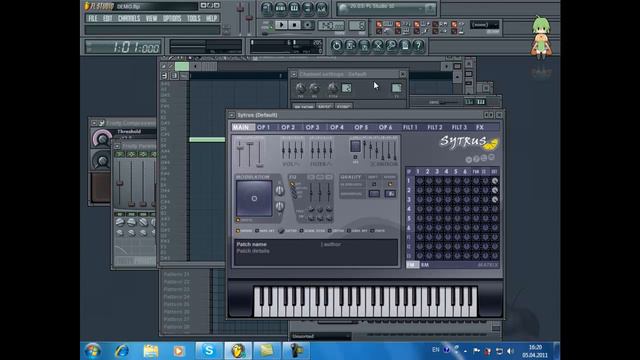Image resolution: width=640 pixels, height=360 pixels.
Task: Open the CHANNELS menu
Action: 129,18
